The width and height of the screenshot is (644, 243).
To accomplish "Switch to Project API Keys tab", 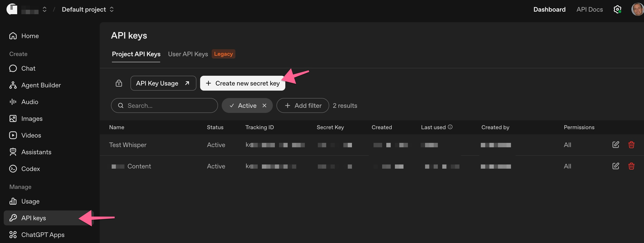I will click(136, 54).
